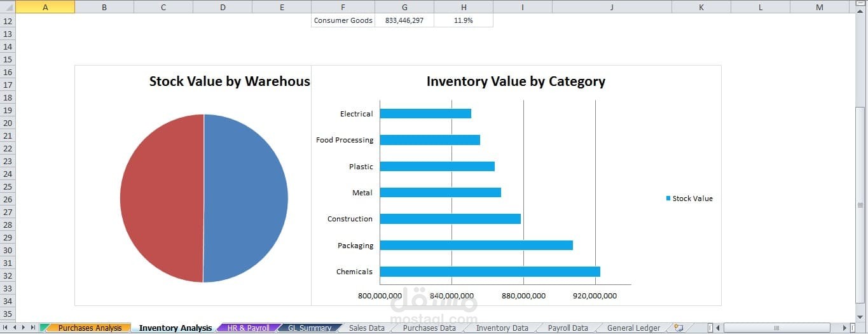The image size is (868, 334).
Task: Click the next sheet navigation arrow
Action: pos(24,328)
